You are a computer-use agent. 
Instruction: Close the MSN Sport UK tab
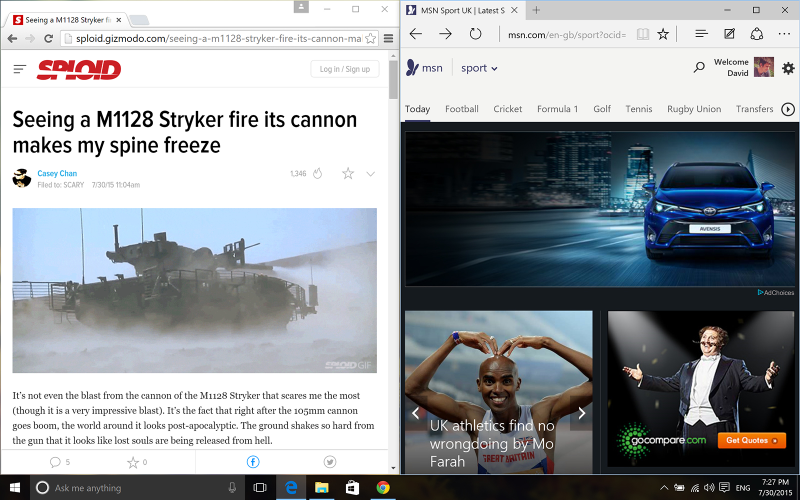pos(514,10)
